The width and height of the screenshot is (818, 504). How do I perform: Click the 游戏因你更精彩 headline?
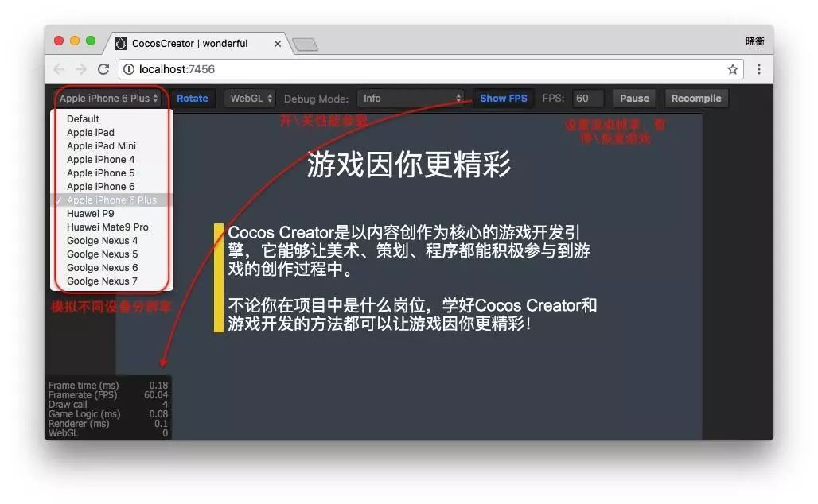click(409, 165)
